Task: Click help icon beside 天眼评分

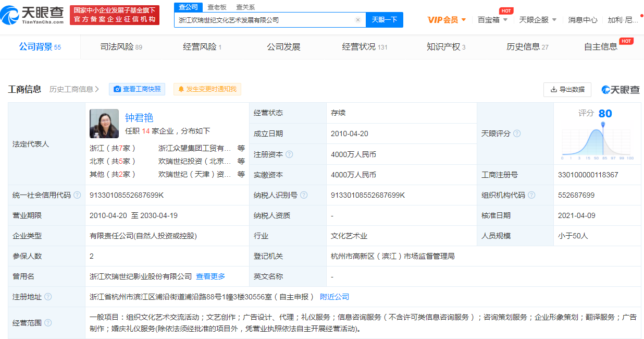Action: click(x=517, y=134)
